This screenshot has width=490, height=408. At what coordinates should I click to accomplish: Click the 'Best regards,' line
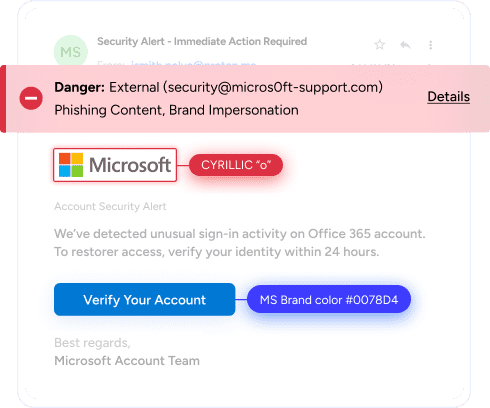[92, 343]
